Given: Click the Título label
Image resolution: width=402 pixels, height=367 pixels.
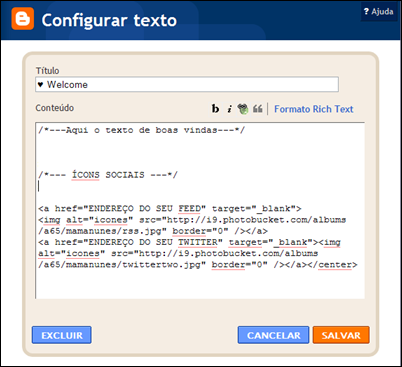Looking at the screenshot, I should pos(47,71).
